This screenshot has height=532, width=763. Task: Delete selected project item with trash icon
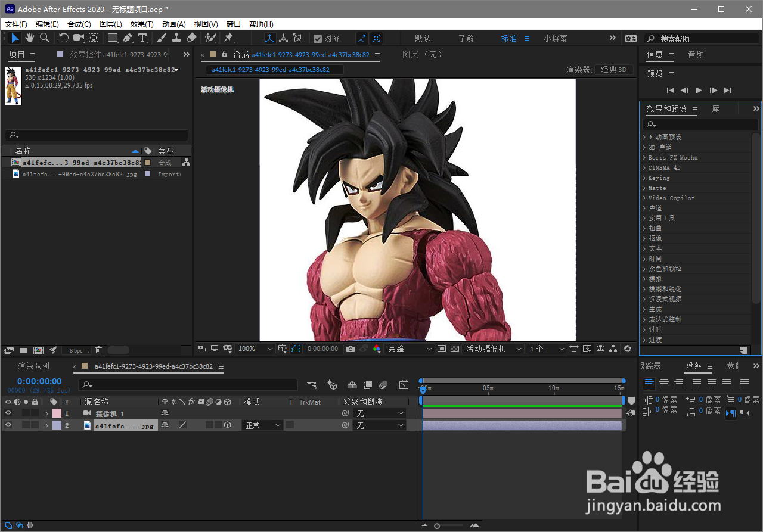click(x=99, y=350)
